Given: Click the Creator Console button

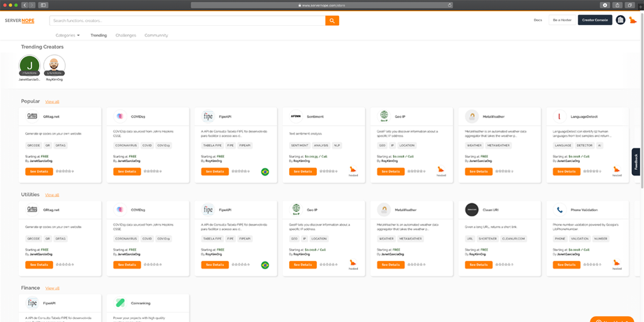Looking at the screenshot, I should click(x=594, y=20).
